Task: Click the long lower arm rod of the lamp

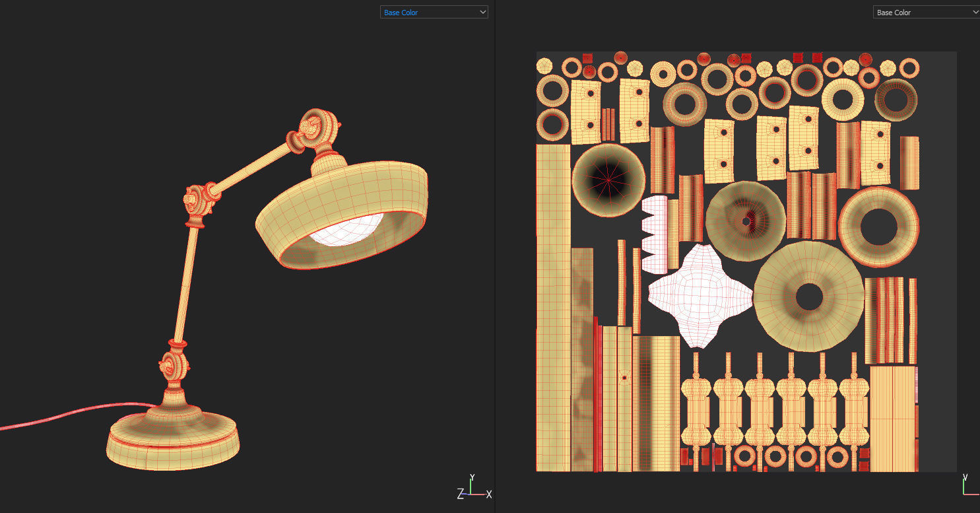Action: [x=186, y=283]
